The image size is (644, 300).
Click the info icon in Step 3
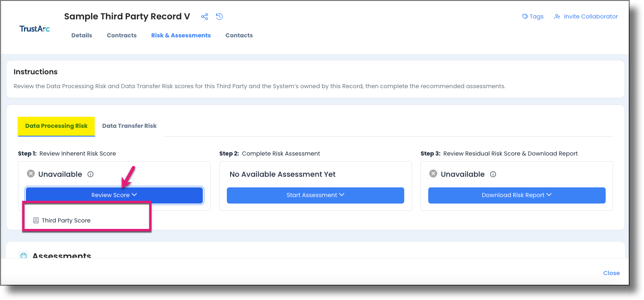(x=493, y=174)
